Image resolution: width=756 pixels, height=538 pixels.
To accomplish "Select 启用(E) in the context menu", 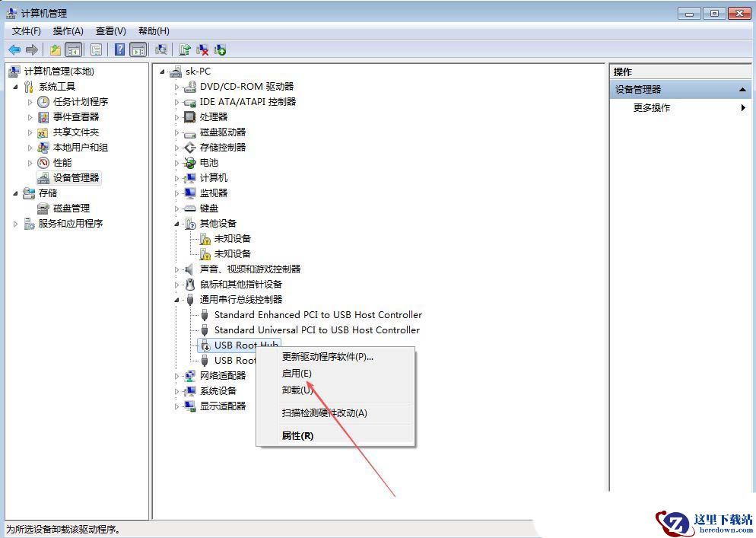I will tap(297, 374).
